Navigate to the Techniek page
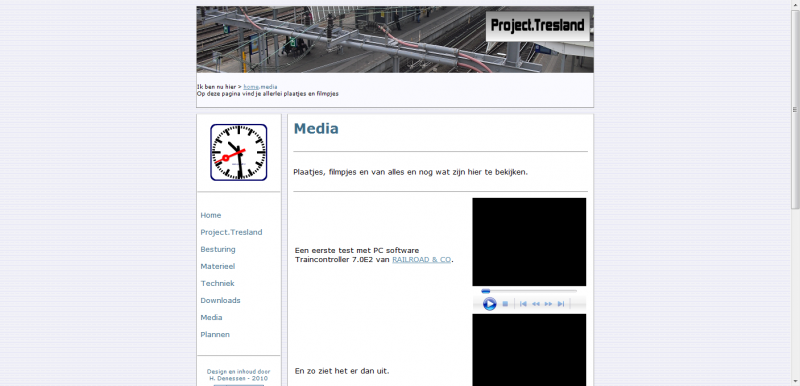Image resolution: width=800 pixels, height=386 pixels. [x=217, y=284]
